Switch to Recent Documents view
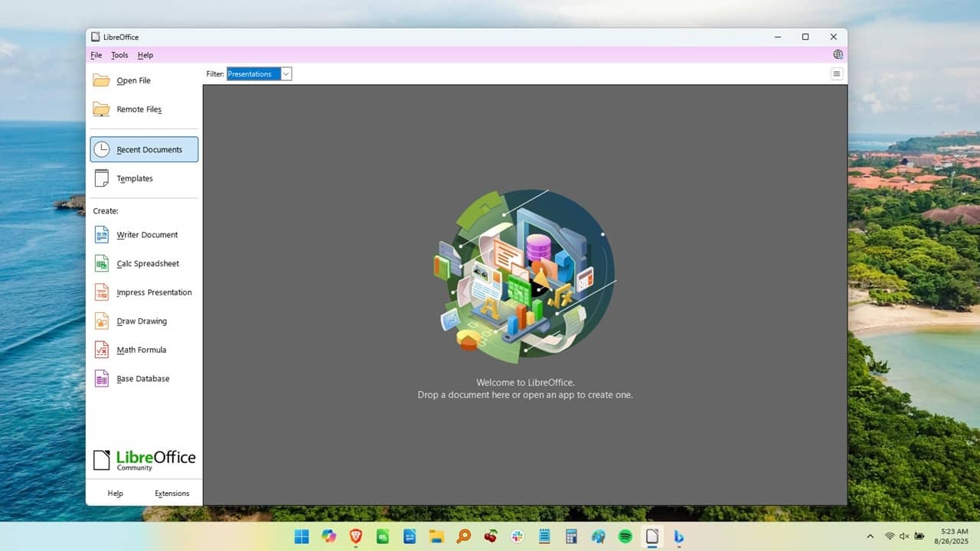980x551 pixels. pyautogui.click(x=145, y=149)
